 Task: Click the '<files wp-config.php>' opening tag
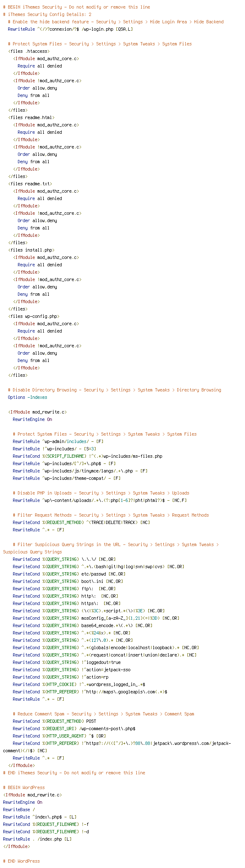33,316
